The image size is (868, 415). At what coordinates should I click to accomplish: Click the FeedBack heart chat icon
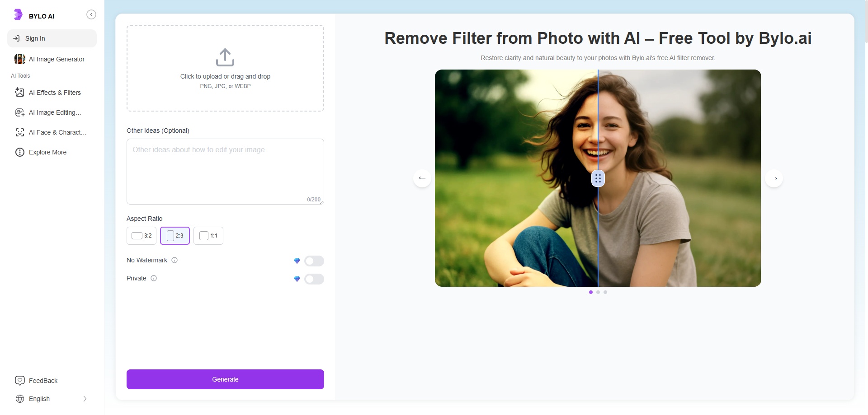point(19,381)
